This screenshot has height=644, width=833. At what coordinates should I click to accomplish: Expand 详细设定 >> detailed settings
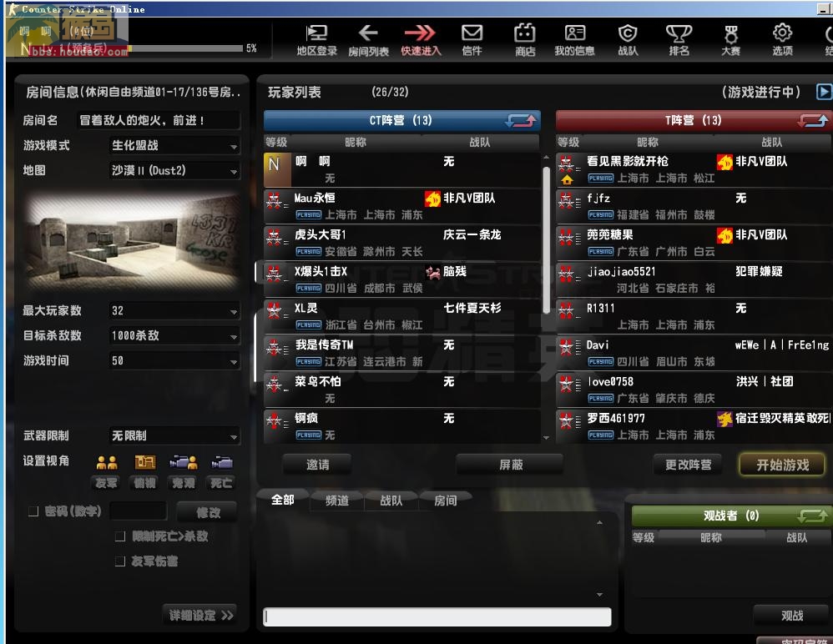pos(201,616)
